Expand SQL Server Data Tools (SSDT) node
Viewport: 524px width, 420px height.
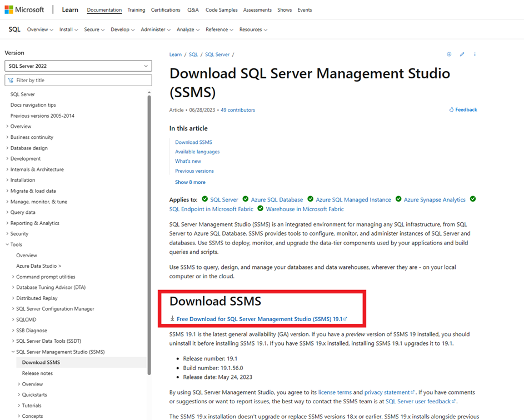[x=13, y=341]
